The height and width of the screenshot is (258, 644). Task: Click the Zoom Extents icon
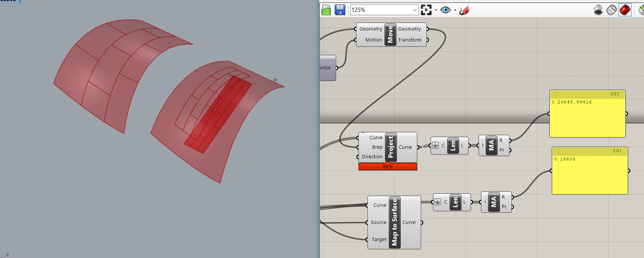point(426,10)
